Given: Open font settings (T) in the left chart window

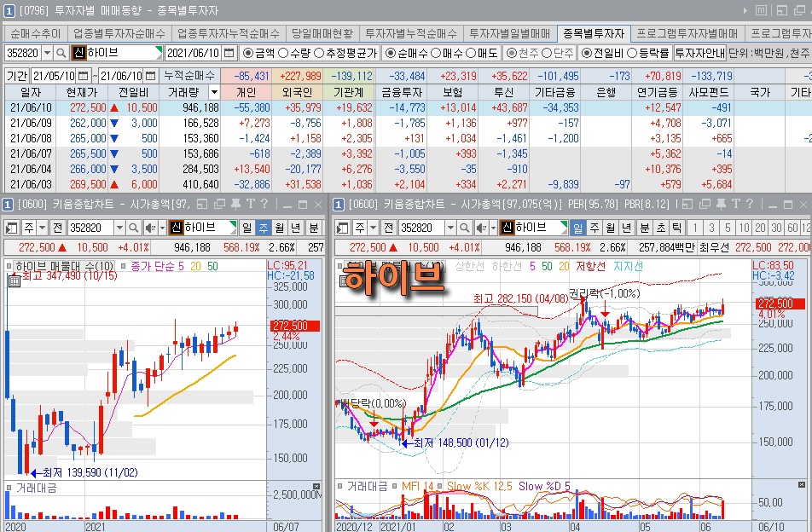Looking at the screenshot, I should tap(250, 205).
